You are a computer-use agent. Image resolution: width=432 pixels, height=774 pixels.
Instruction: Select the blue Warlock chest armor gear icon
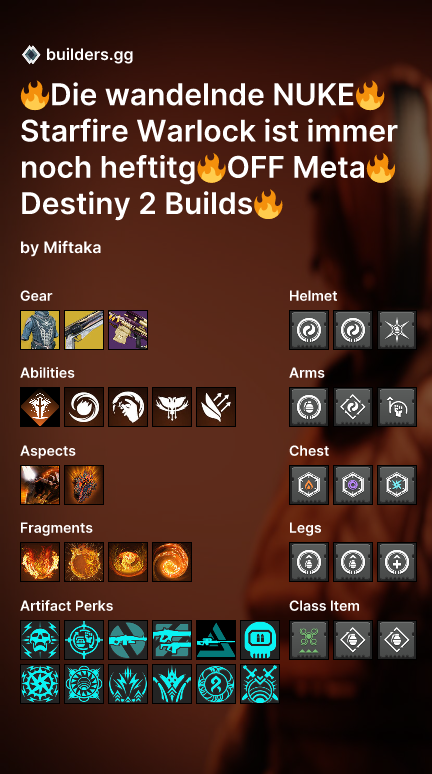pos(40,330)
